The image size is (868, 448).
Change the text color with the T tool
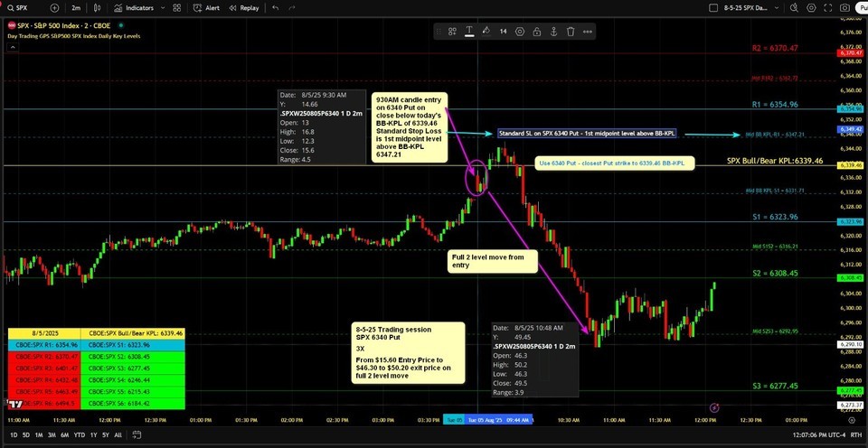469,32
